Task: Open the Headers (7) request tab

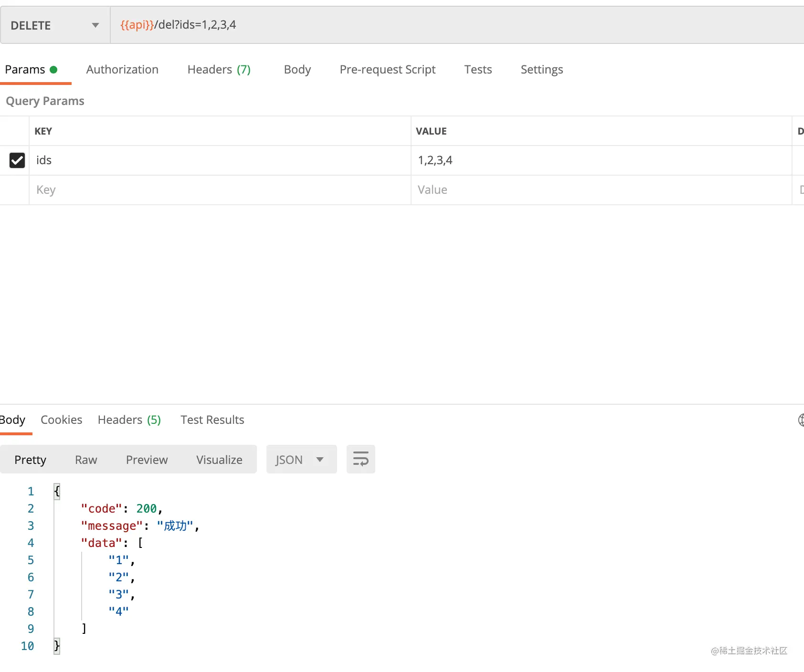Action: click(x=219, y=70)
